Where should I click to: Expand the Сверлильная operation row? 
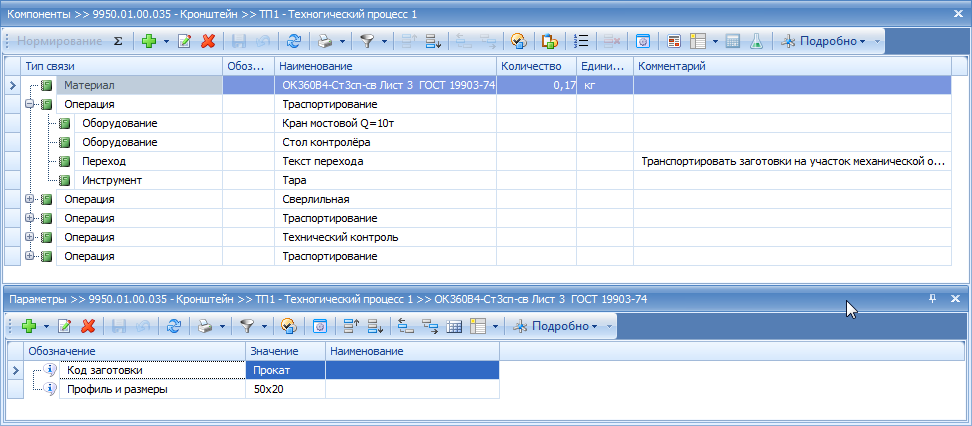pyautogui.click(x=29, y=200)
